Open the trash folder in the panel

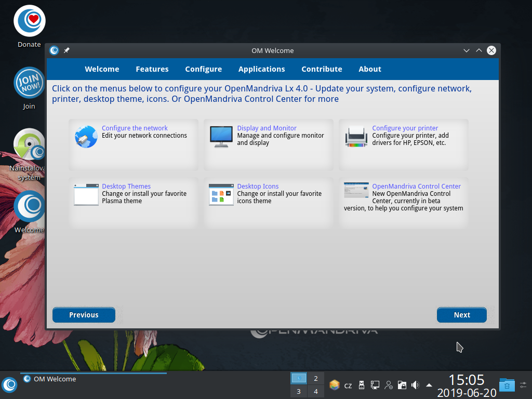click(x=507, y=385)
